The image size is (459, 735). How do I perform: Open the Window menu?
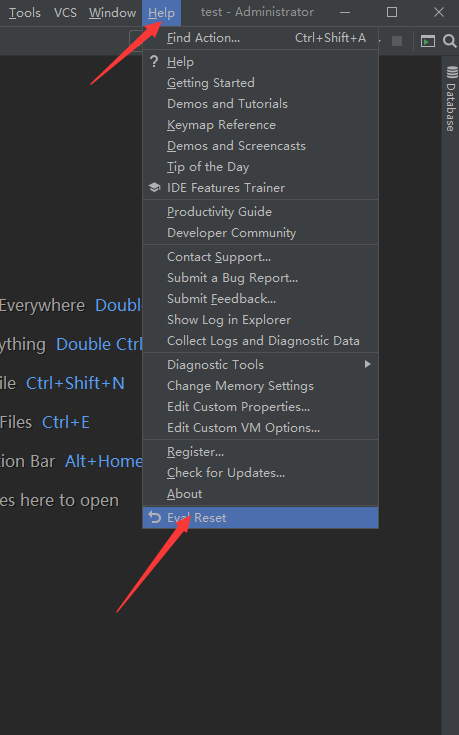[113, 13]
